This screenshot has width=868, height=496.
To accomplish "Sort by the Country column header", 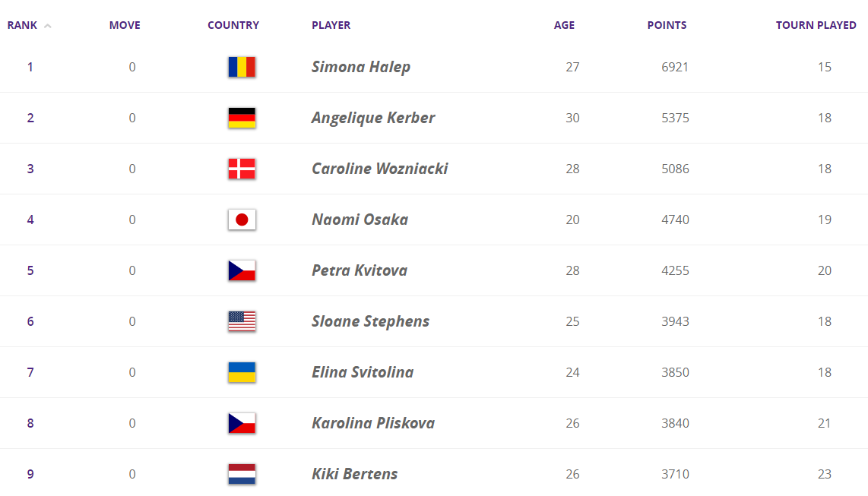I will [233, 25].
